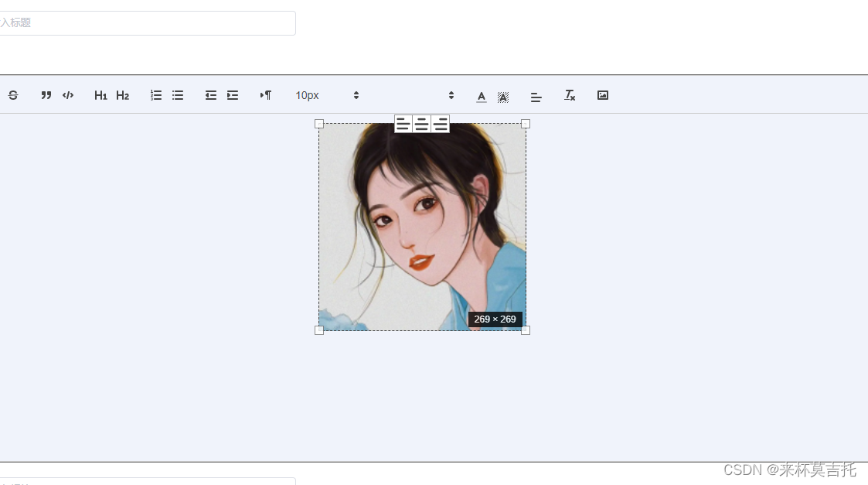Decrease the paragraph indent
This screenshot has width=868, height=485.
[210, 95]
